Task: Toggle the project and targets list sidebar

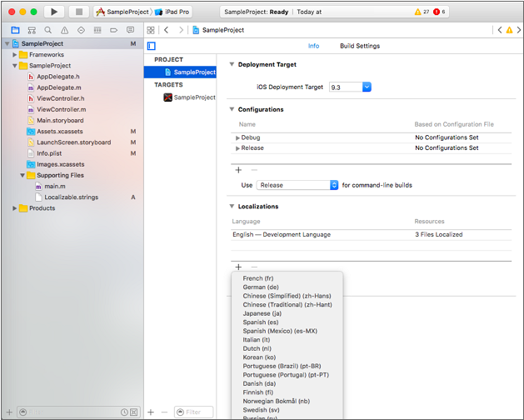Action: tap(152, 46)
